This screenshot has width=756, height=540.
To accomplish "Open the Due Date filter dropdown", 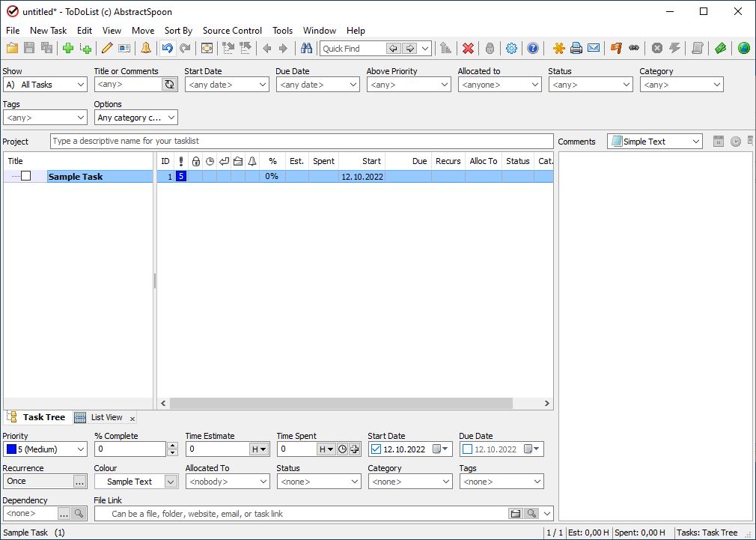I will (318, 85).
